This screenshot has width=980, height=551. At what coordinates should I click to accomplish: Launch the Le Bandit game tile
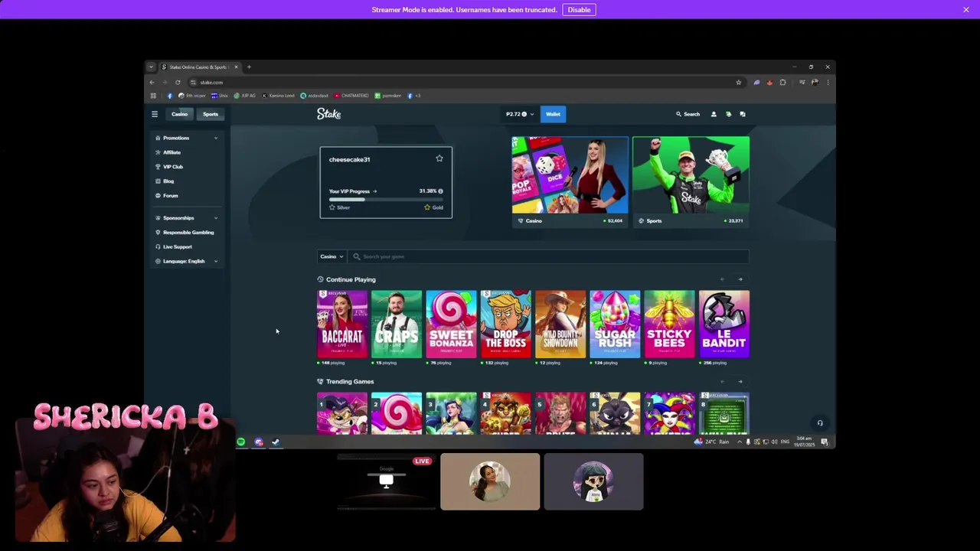pyautogui.click(x=724, y=324)
